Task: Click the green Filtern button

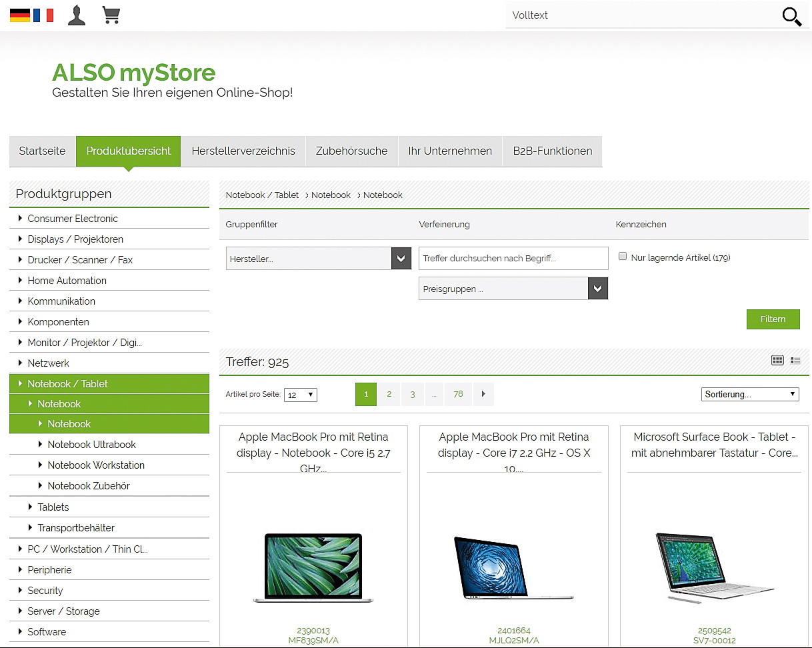Action: click(x=773, y=319)
